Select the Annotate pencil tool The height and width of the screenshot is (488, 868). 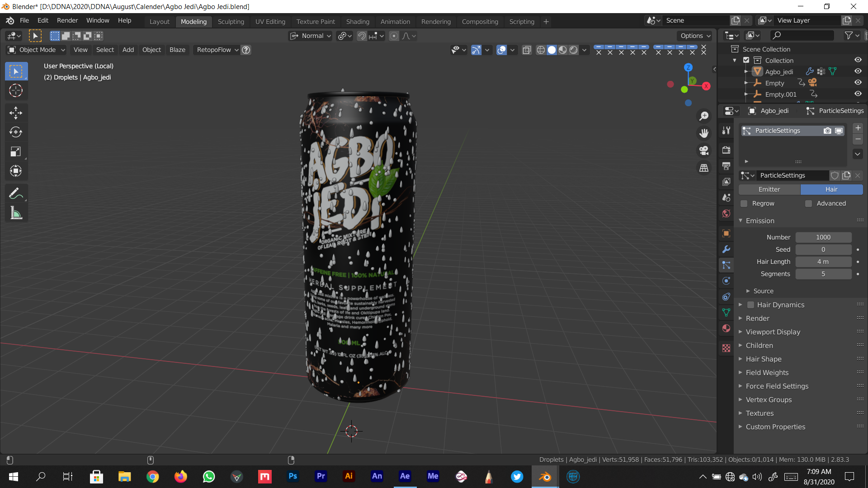tap(16, 194)
